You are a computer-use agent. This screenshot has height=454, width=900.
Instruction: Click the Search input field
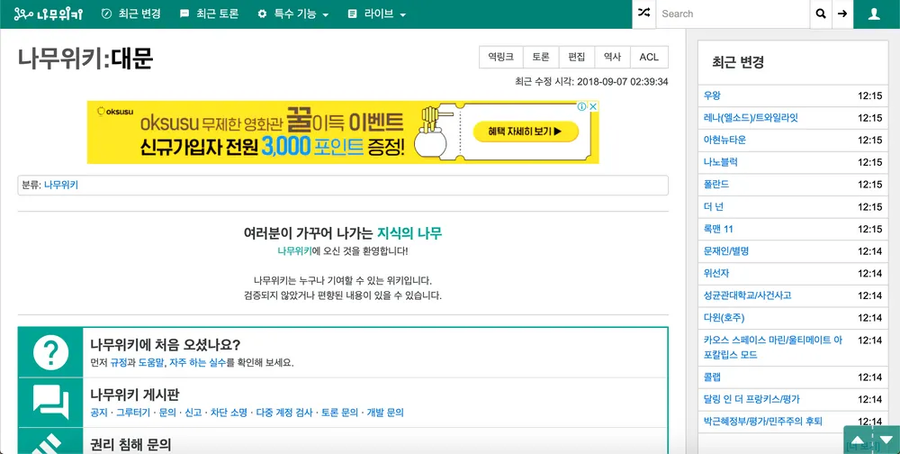732,14
